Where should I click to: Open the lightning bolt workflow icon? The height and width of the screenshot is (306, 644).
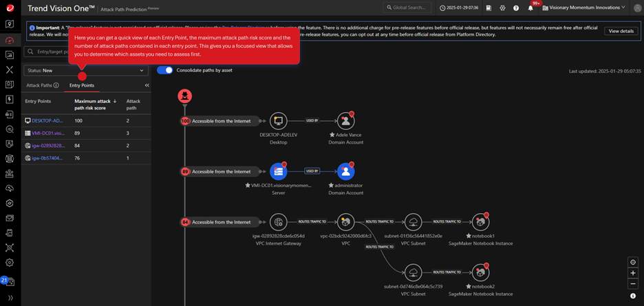click(x=10, y=100)
